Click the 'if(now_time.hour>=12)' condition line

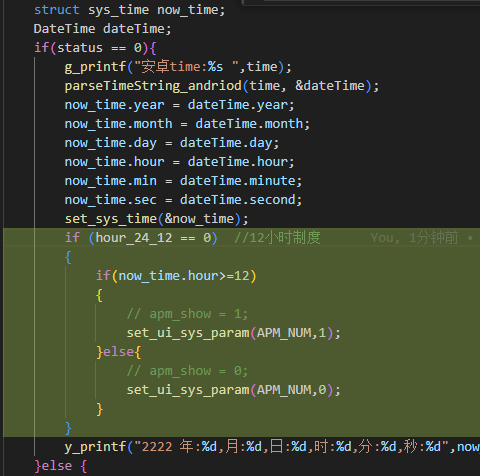coord(176,276)
